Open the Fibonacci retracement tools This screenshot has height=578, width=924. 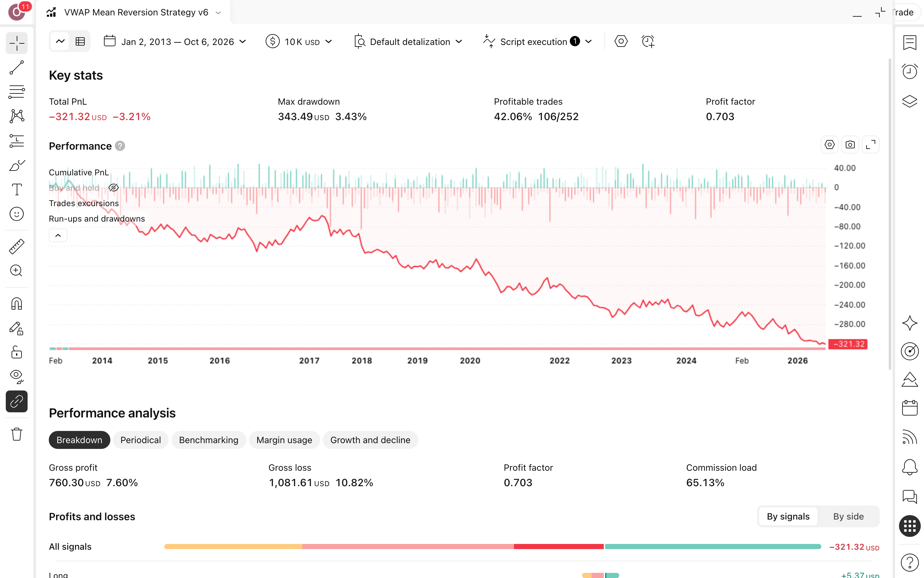pyautogui.click(x=17, y=92)
